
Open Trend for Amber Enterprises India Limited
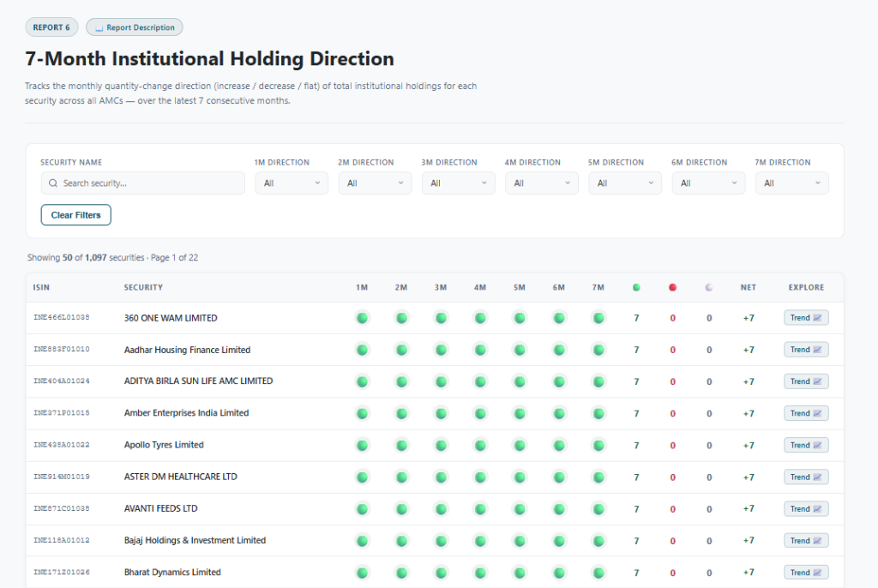806,413
